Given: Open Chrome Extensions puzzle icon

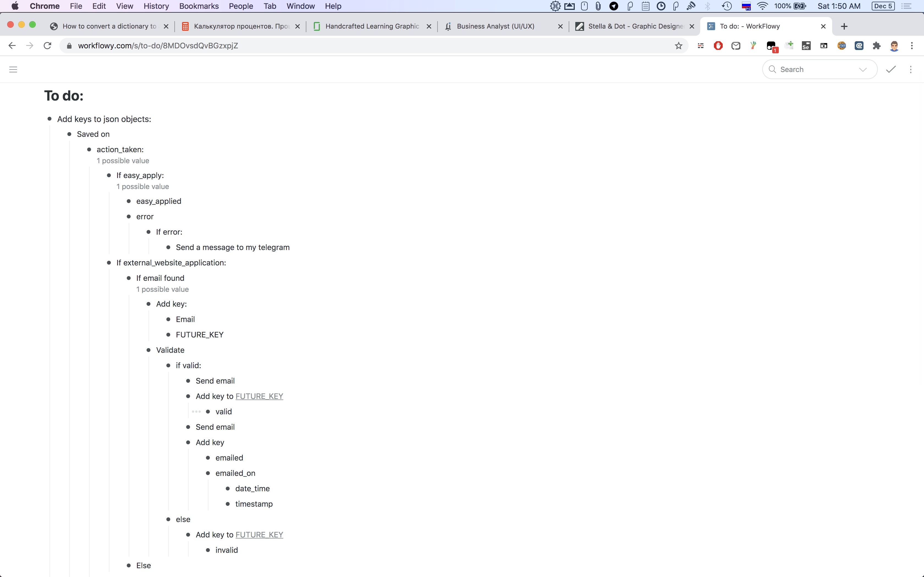Looking at the screenshot, I should pyautogui.click(x=877, y=46).
